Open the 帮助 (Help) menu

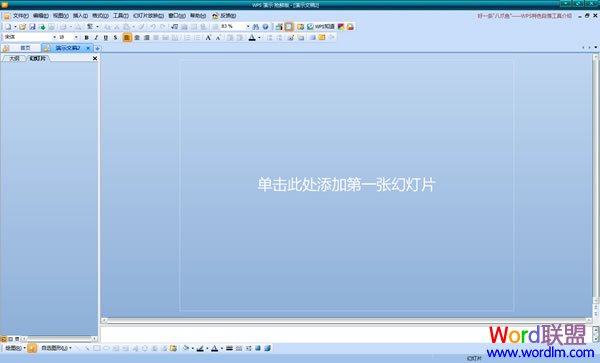[x=198, y=16]
